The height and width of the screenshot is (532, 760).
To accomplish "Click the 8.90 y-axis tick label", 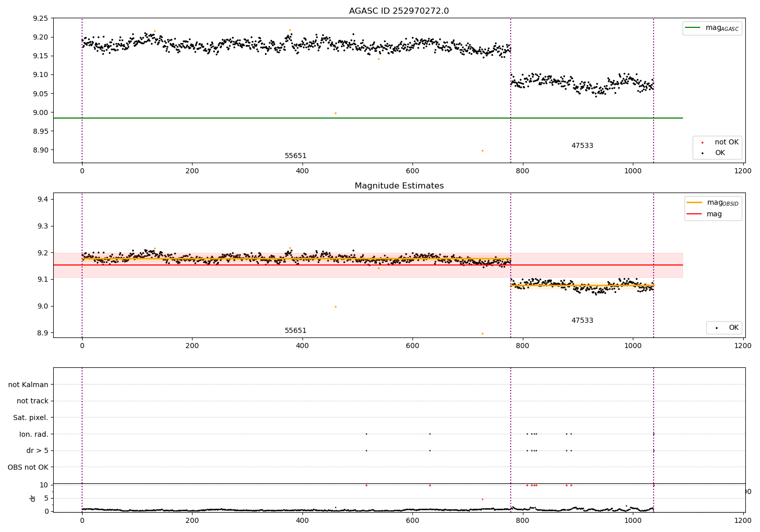I will [x=40, y=150].
